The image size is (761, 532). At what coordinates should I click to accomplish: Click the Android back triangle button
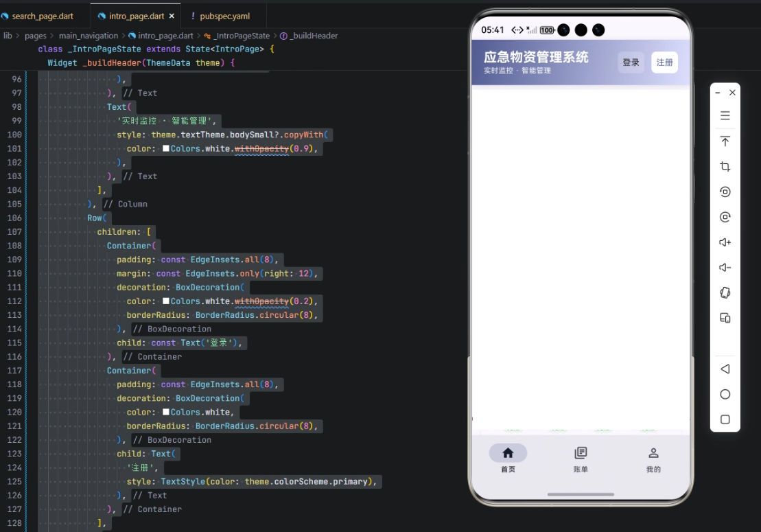tap(725, 369)
